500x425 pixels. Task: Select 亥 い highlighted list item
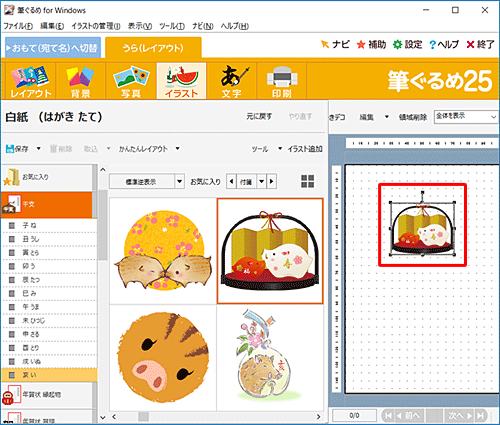point(49,375)
